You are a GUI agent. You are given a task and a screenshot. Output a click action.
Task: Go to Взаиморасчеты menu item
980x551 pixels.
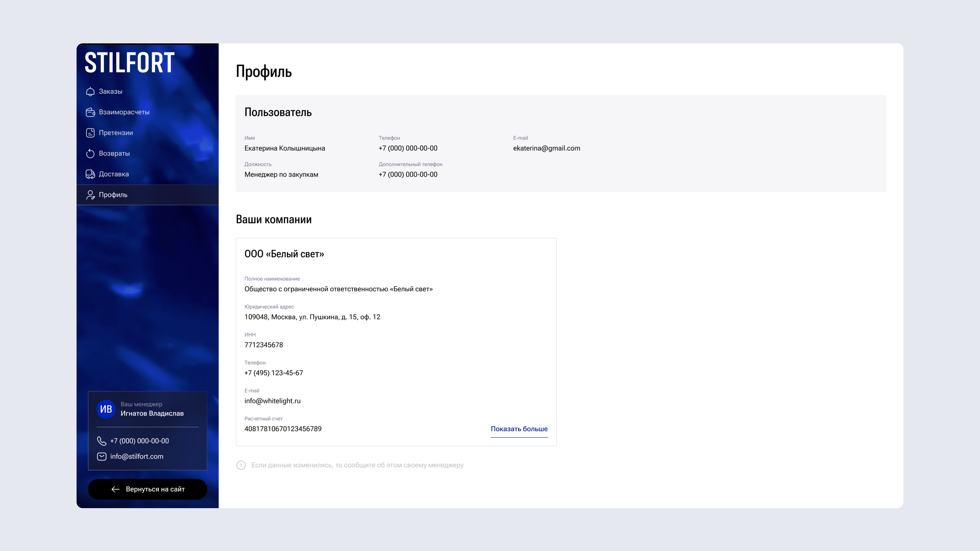pos(124,112)
